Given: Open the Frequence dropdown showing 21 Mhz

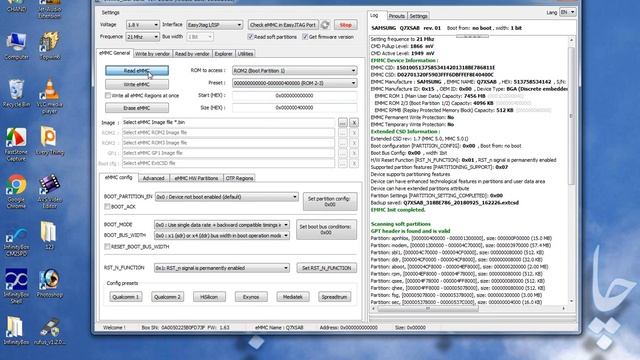Looking at the screenshot, I should point(142,37).
